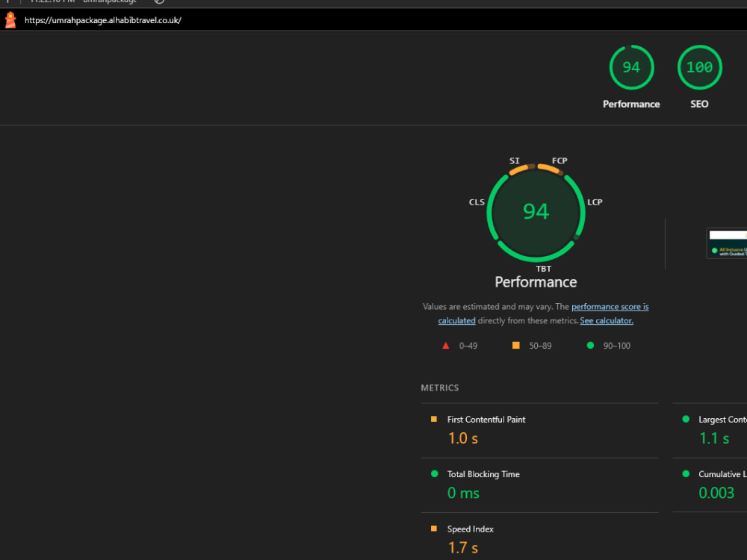Click the red triangle 0–49 legend icon
Image resolution: width=747 pixels, height=560 pixels.
[445, 346]
